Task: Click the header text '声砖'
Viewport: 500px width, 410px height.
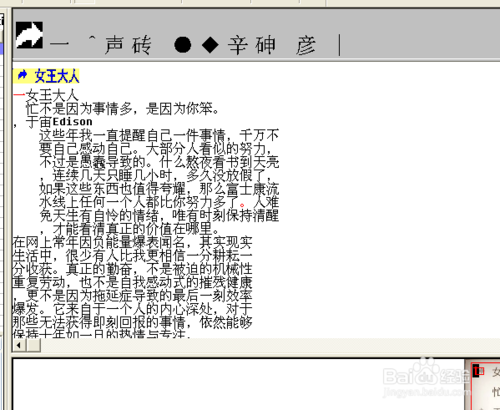Action: 128,45
